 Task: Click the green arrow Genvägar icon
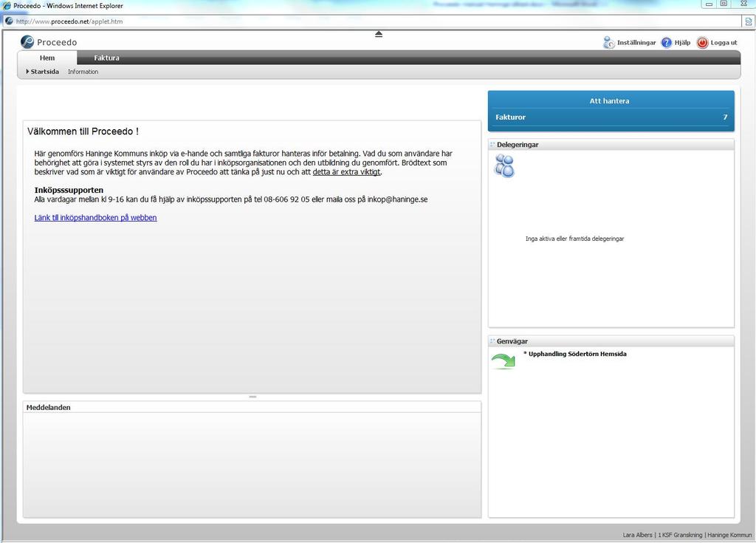pos(504,361)
